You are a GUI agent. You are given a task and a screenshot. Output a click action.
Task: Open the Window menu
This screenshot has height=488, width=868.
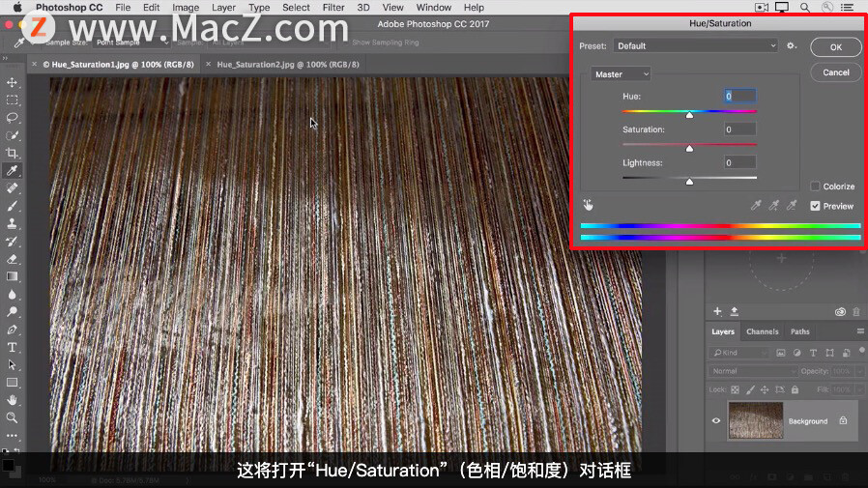(433, 7)
